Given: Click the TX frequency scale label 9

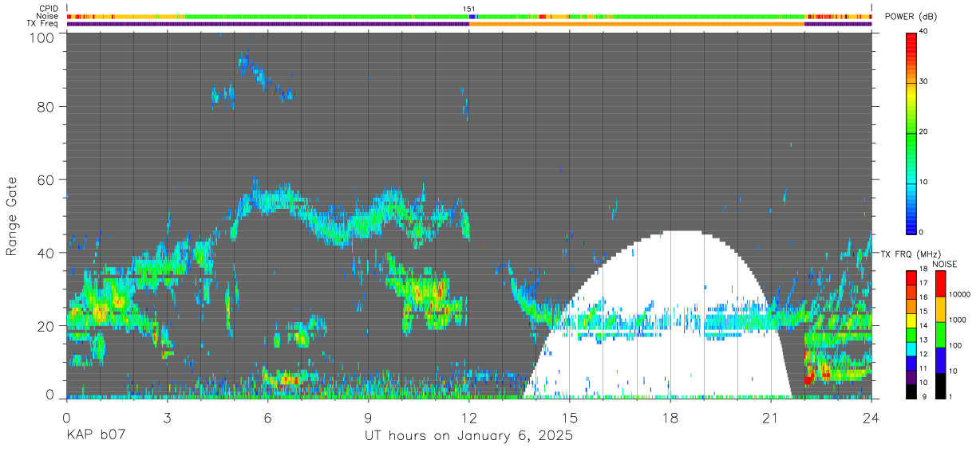Looking at the screenshot, I should [x=924, y=396].
